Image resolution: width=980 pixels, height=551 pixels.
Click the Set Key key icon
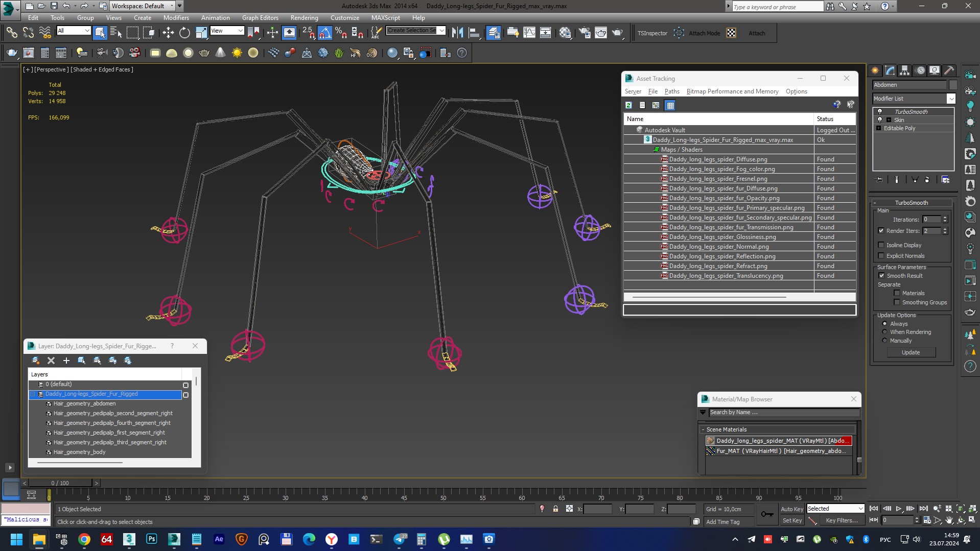pos(767,514)
